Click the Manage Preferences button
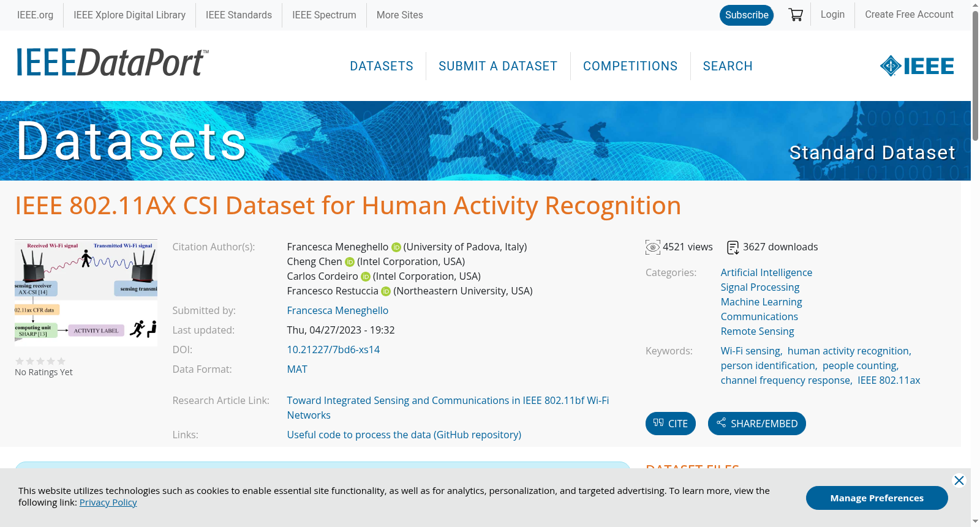This screenshot has width=980, height=527. [877, 498]
